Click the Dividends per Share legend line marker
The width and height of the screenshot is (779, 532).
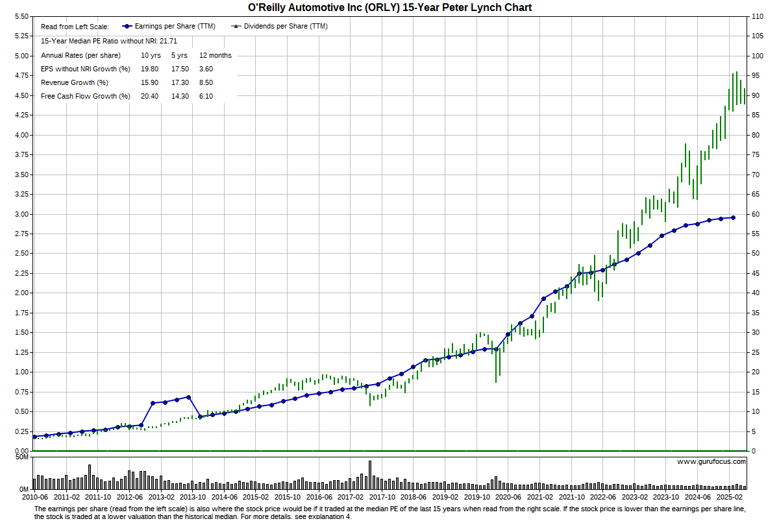click(x=236, y=27)
